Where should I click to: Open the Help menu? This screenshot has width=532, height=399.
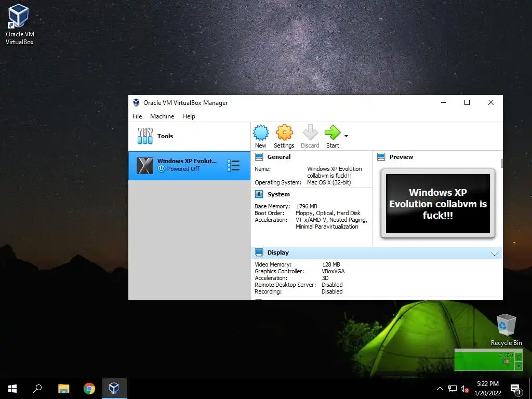point(189,116)
